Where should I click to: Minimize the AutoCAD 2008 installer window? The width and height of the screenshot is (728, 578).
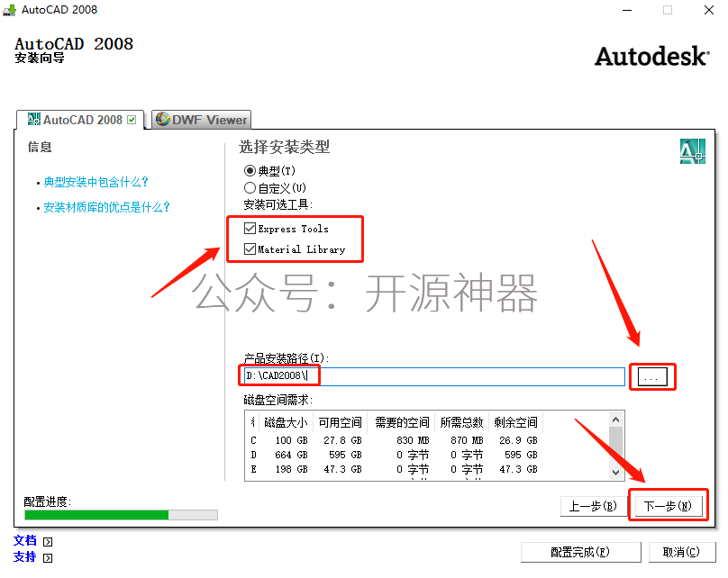pyautogui.click(x=627, y=10)
